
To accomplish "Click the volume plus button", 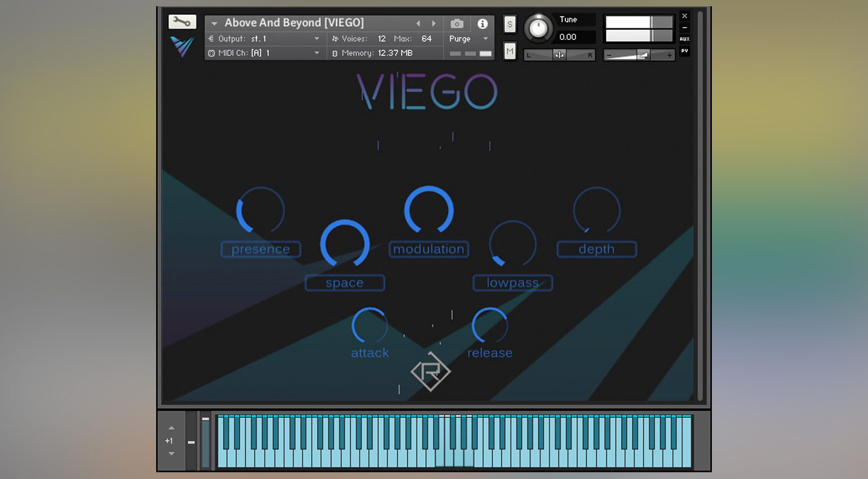I will 669,55.
